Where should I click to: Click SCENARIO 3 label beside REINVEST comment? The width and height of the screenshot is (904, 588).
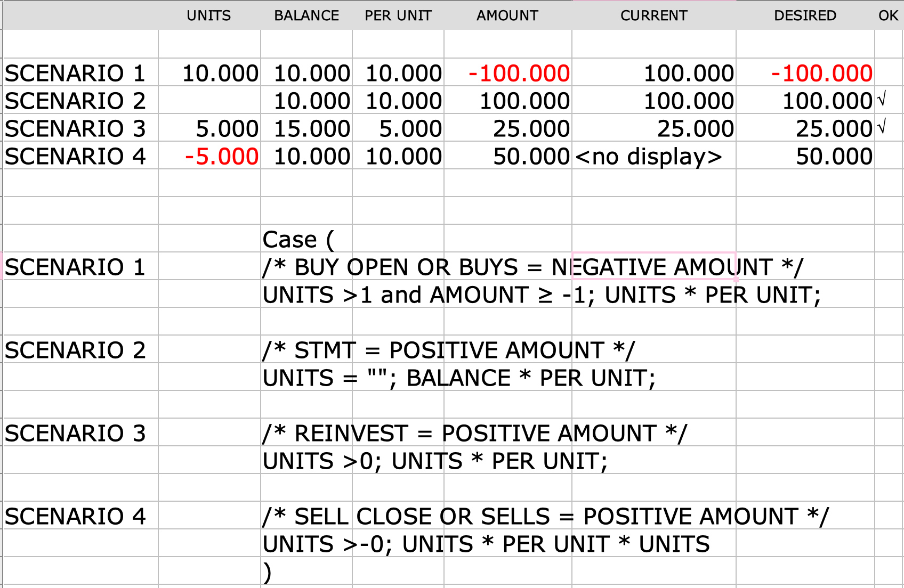(75, 433)
